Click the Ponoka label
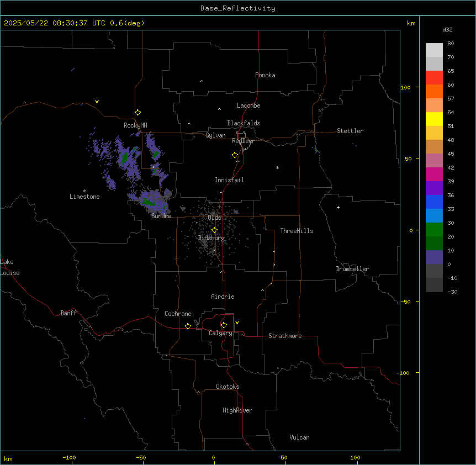 [265, 75]
